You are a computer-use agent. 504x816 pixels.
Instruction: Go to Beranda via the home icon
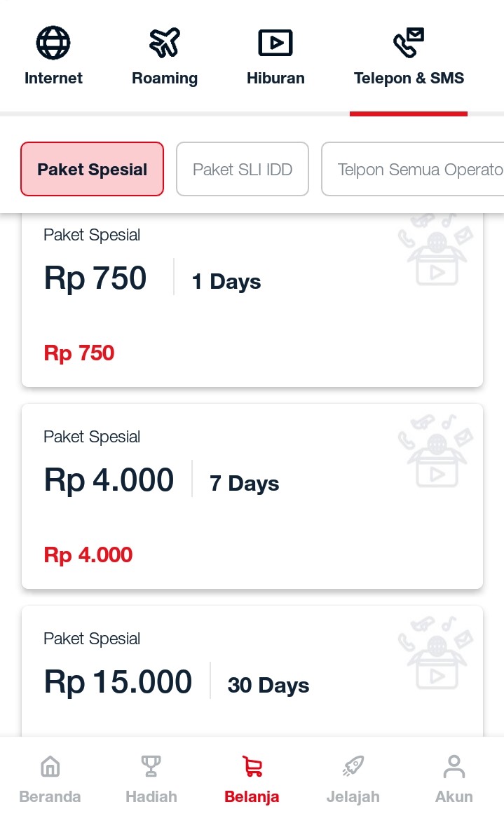coord(50,766)
